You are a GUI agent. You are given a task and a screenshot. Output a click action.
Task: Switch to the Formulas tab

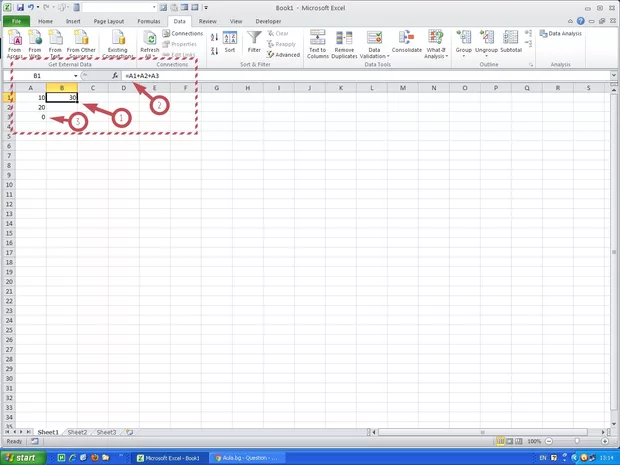(149, 21)
